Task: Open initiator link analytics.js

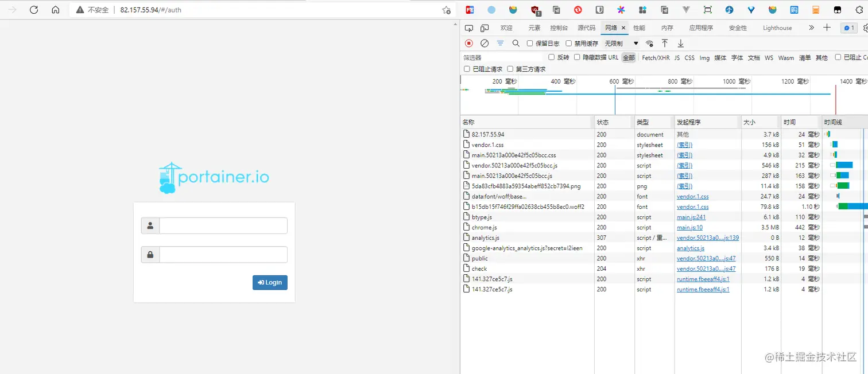Action: pyautogui.click(x=691, y=248)
